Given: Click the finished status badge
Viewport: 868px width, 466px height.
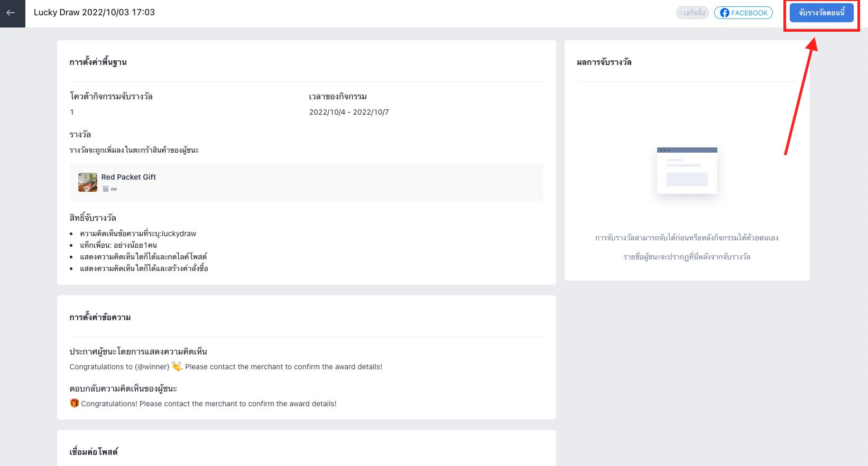Looking at the screenshot, I should coord(692,13).
